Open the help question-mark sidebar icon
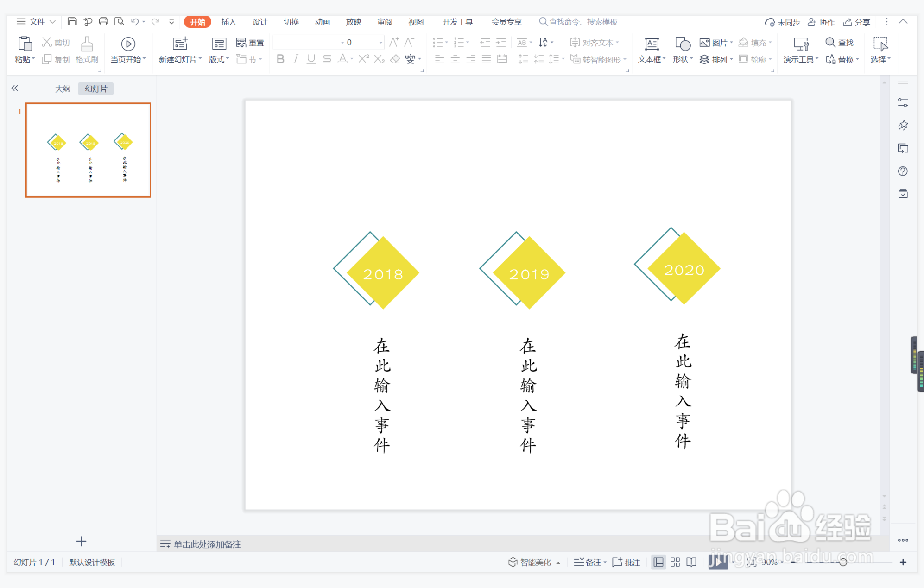 pyautogui.click(x=903, y=171)
